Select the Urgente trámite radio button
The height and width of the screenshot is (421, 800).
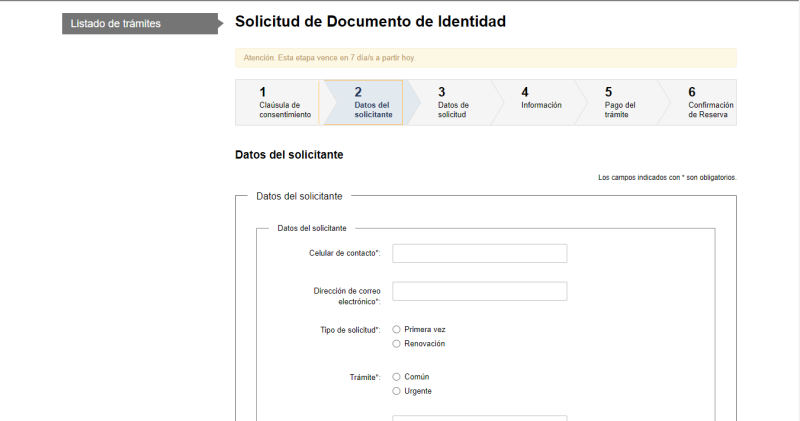point(397,391)
